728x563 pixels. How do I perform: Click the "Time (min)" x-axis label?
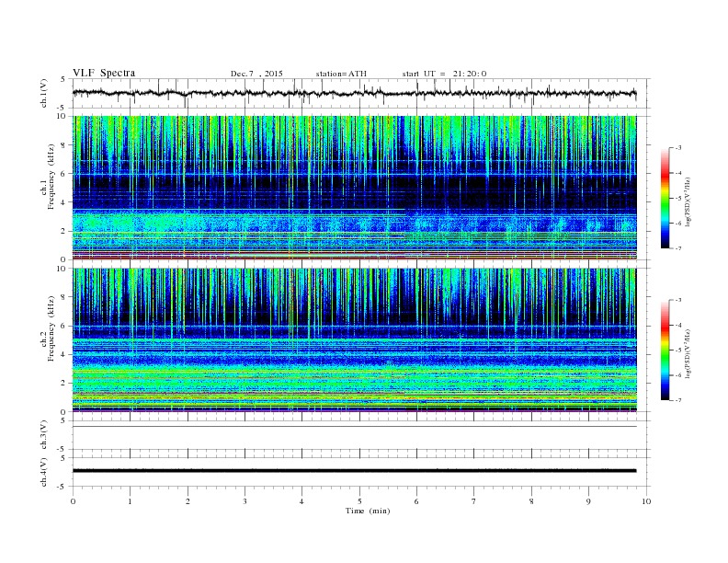[368, 511]
